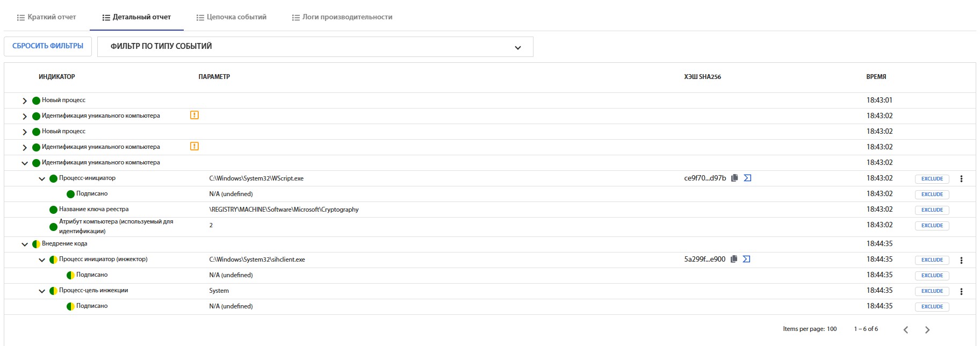Go to the previous results page
Screen dimensions: 980x346
click(906, 329)
